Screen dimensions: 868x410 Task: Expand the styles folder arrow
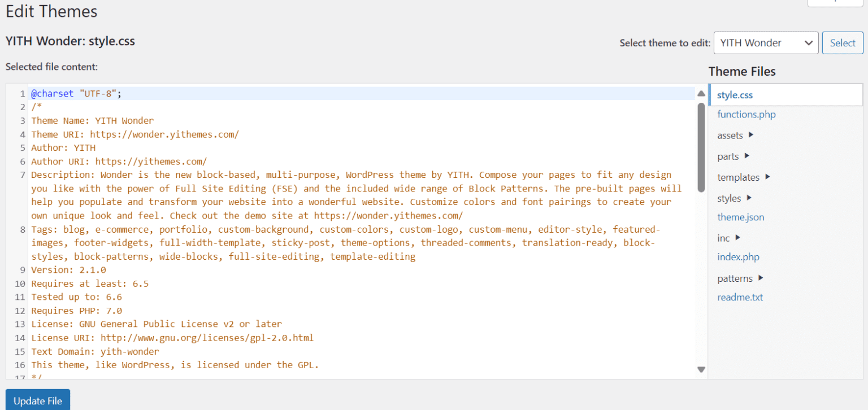pos(749,198)
